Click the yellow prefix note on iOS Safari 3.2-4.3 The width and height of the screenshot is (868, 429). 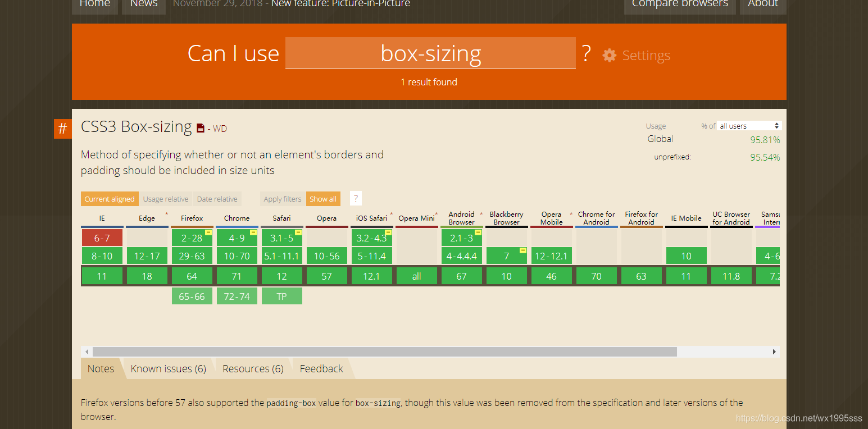pos(388,232)
